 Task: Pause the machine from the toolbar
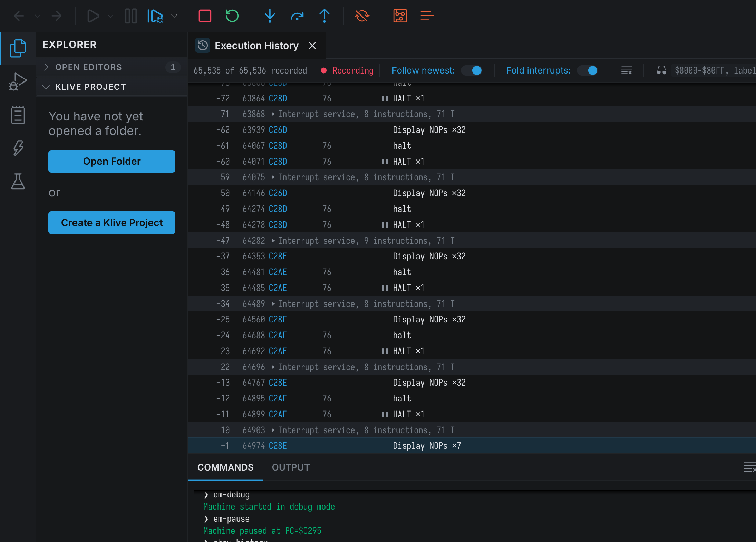click(x=131, y=16)
